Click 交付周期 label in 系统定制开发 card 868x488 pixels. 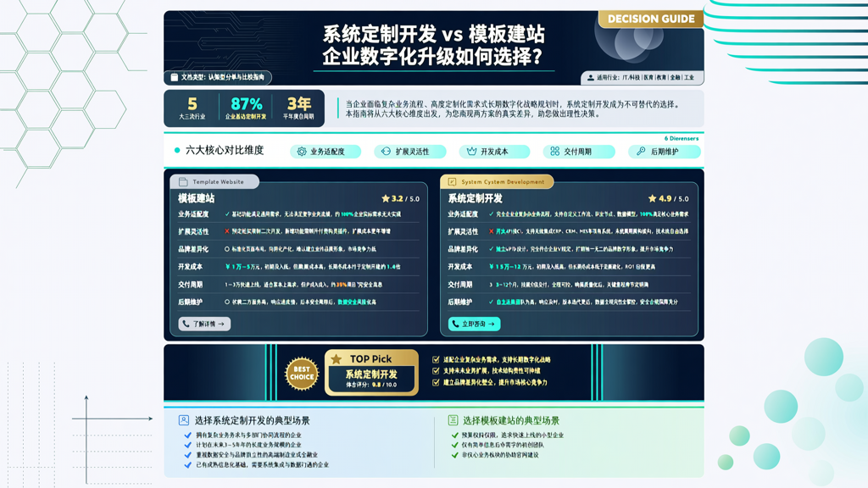[460, 285]
